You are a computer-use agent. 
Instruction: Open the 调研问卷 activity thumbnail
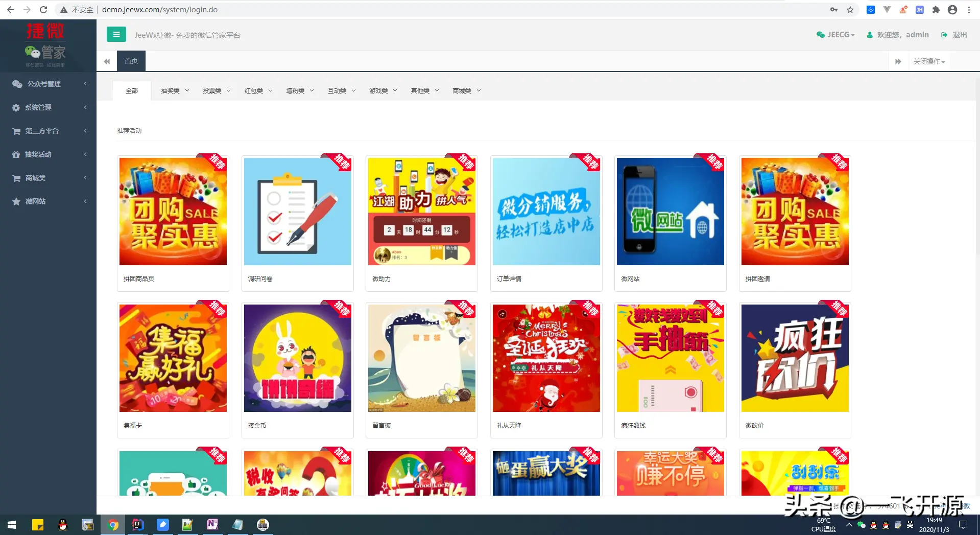click(297, 212)
